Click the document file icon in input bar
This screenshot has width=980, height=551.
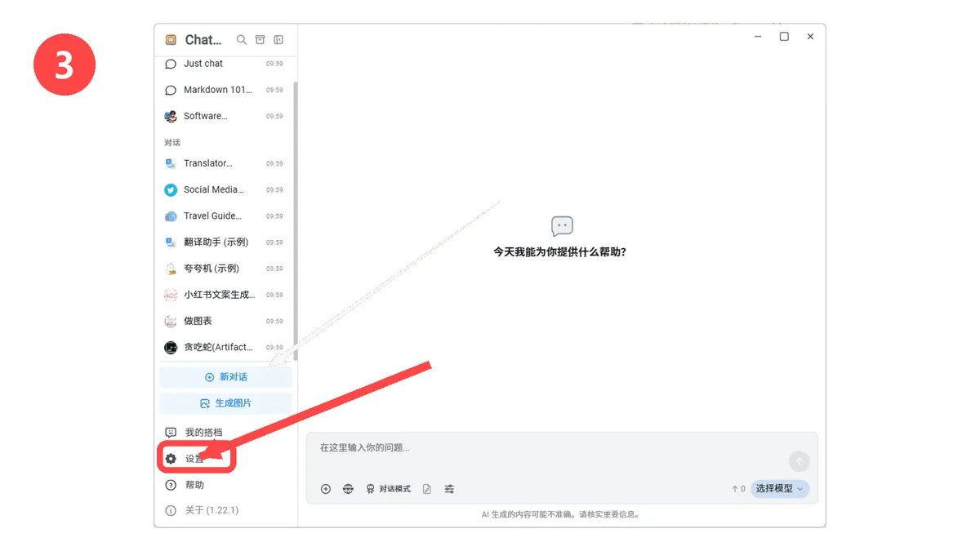tap(427, 489)
